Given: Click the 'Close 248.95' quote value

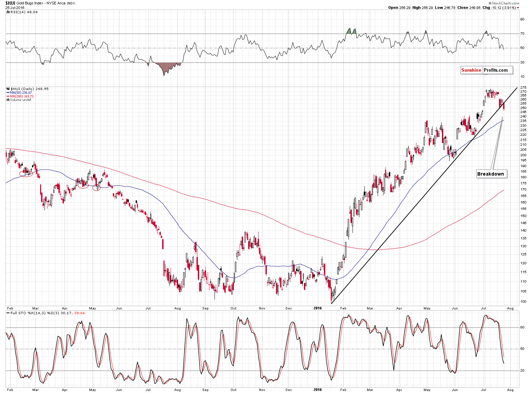Looking at the screenshot, I should 469,7.
